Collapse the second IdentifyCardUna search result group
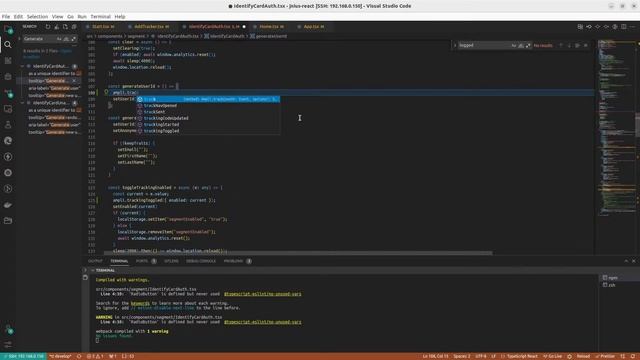The width and height of the screenshot is (640, 360). 23,103
